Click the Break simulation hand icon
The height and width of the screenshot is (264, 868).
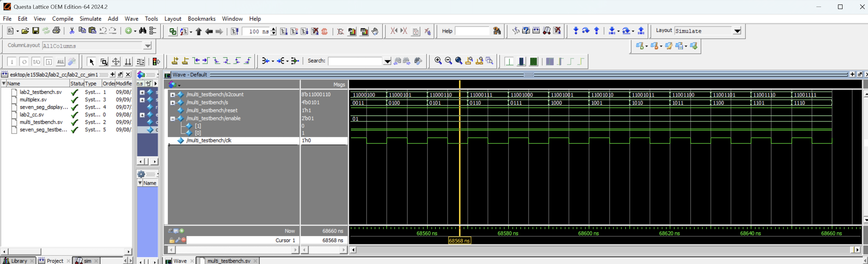tap(375, 31)
